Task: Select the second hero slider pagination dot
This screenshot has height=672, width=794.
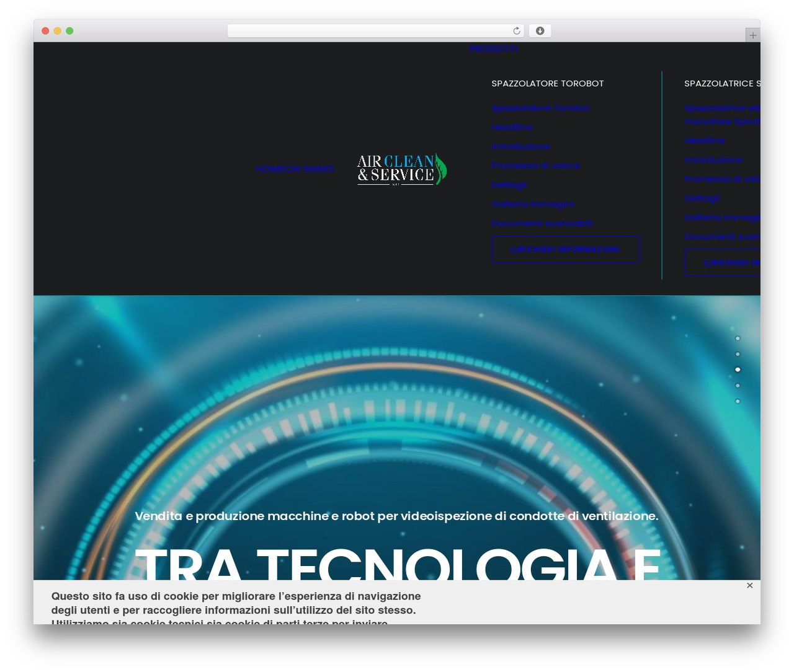Action: (x=738, y=354)
